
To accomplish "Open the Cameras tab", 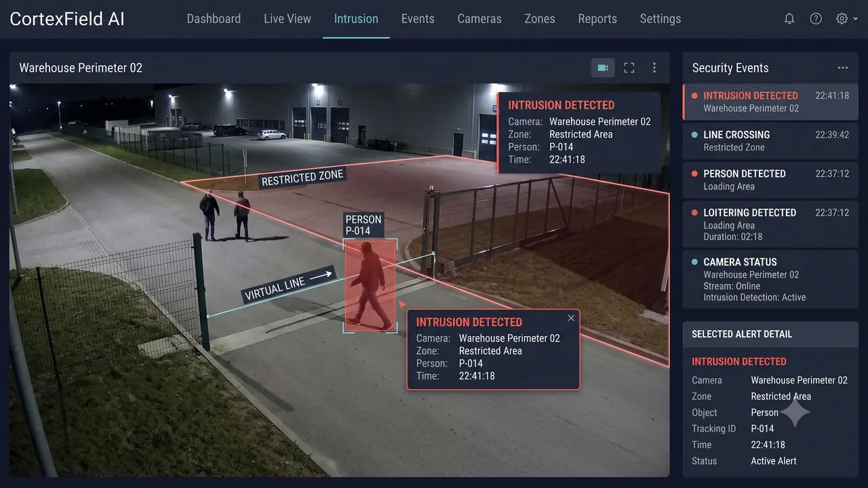I will [x=479, y=19].
